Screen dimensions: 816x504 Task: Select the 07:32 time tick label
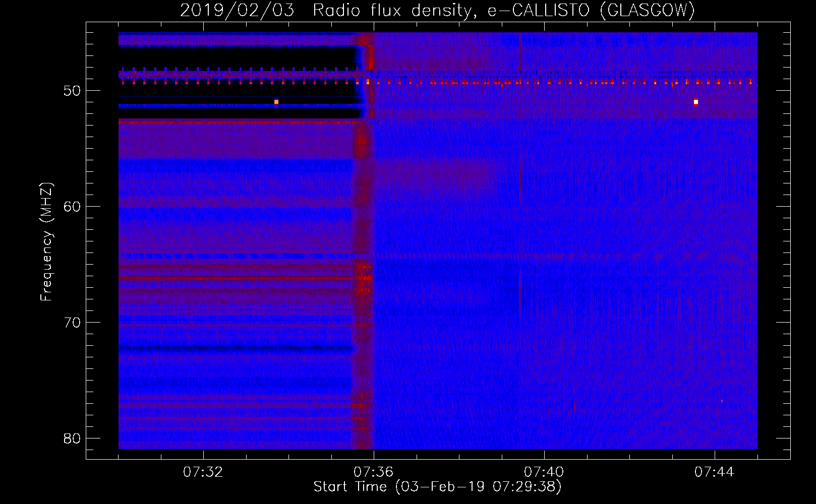[203, 472]
